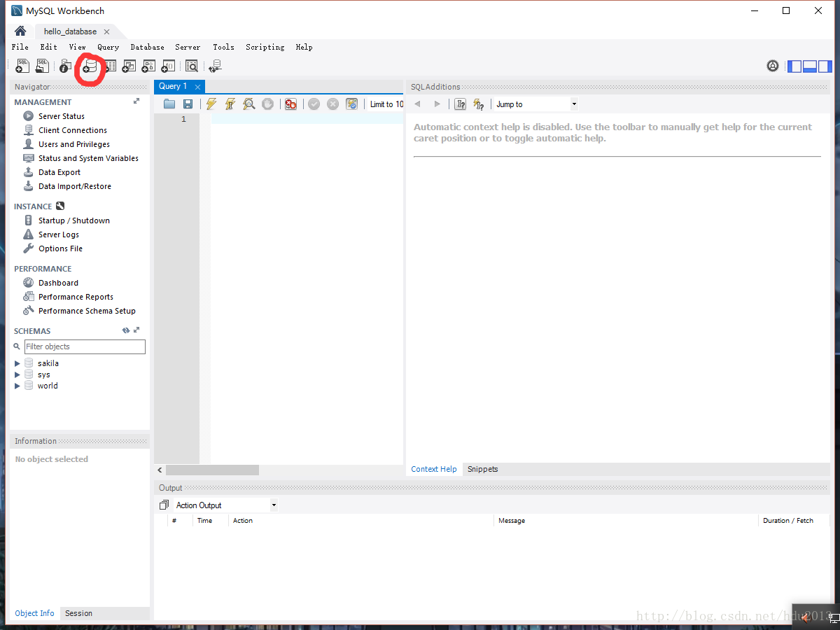The height and width of the screenshot is (630, 840).
Task: Click the Filter objects search field
Action: coord(85,346)
